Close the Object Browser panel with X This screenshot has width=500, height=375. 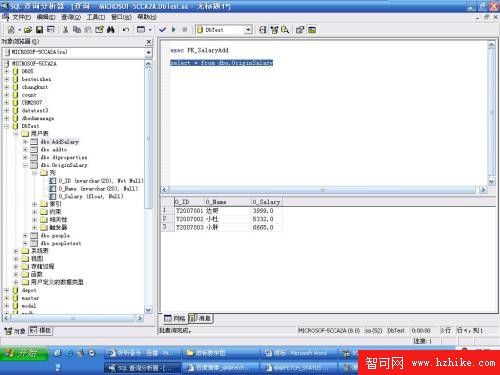(149, 42)
